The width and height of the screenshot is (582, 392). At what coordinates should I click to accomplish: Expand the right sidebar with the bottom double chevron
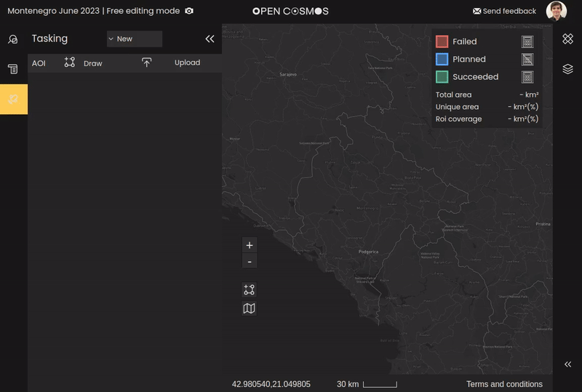pyautogui.click(x=567, y=364)
